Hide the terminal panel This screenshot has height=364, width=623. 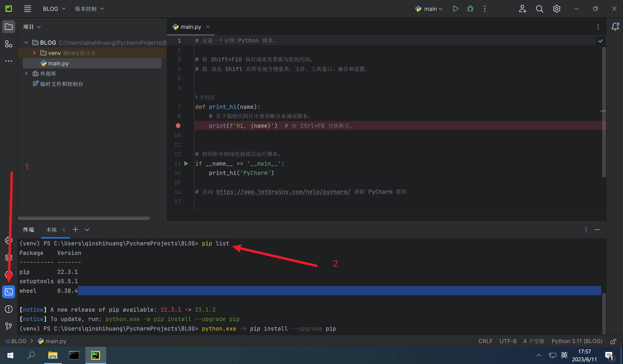click(597, 230)
